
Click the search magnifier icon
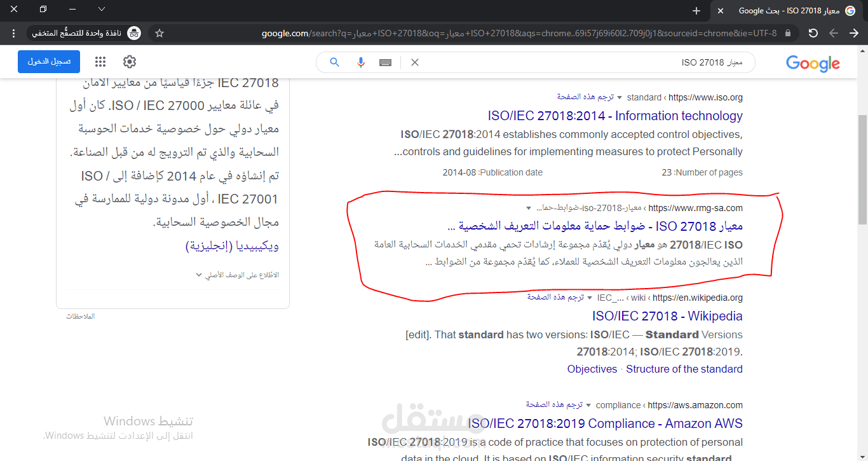click(x=334, y=62)
